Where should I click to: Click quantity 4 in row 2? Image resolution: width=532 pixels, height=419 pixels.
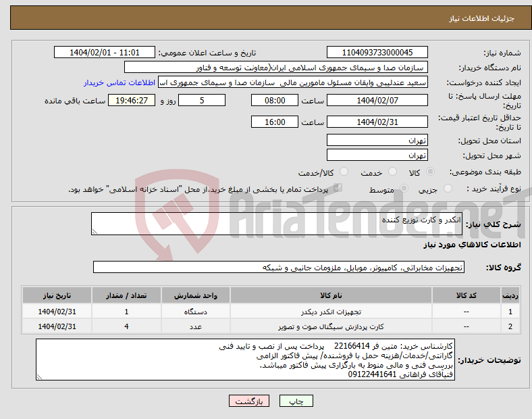click(126, 326)
